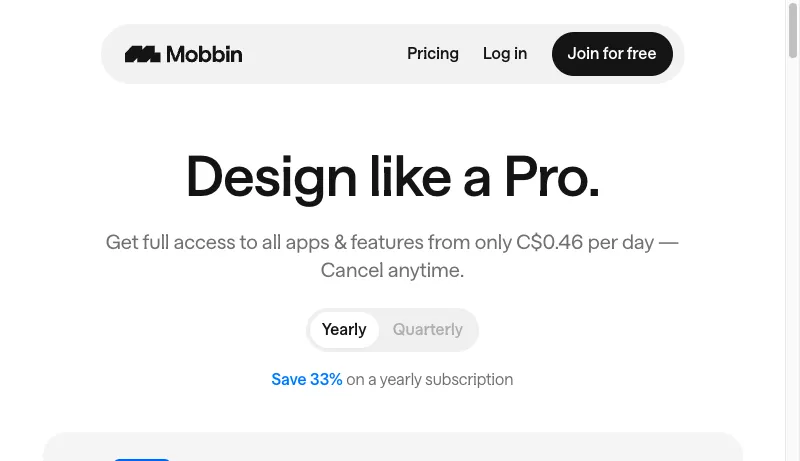The height and width of the screenshot is (461, 800).
Task: Click the Mobbin wordmark text
Action: 204,54
